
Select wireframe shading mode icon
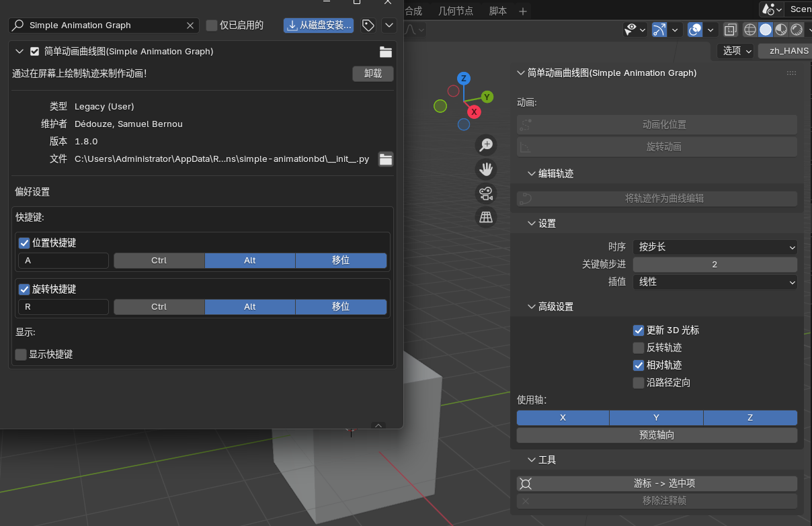749,30
